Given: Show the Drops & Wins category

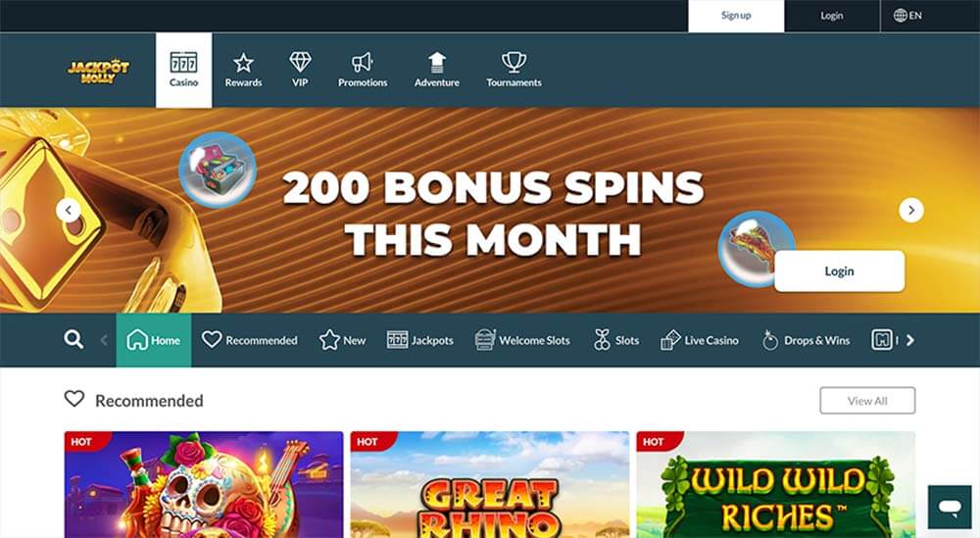Looking at the screenshot, I should [806, 340].
